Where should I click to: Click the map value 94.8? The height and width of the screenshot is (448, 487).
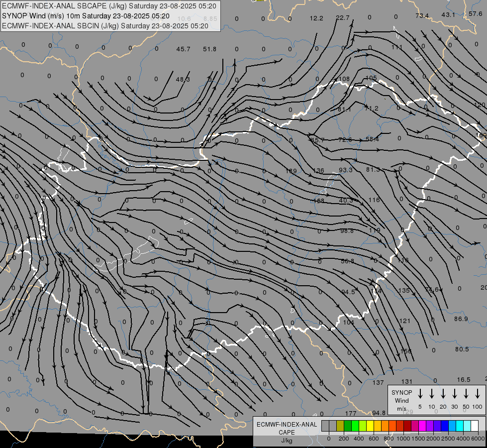(379, 413)
